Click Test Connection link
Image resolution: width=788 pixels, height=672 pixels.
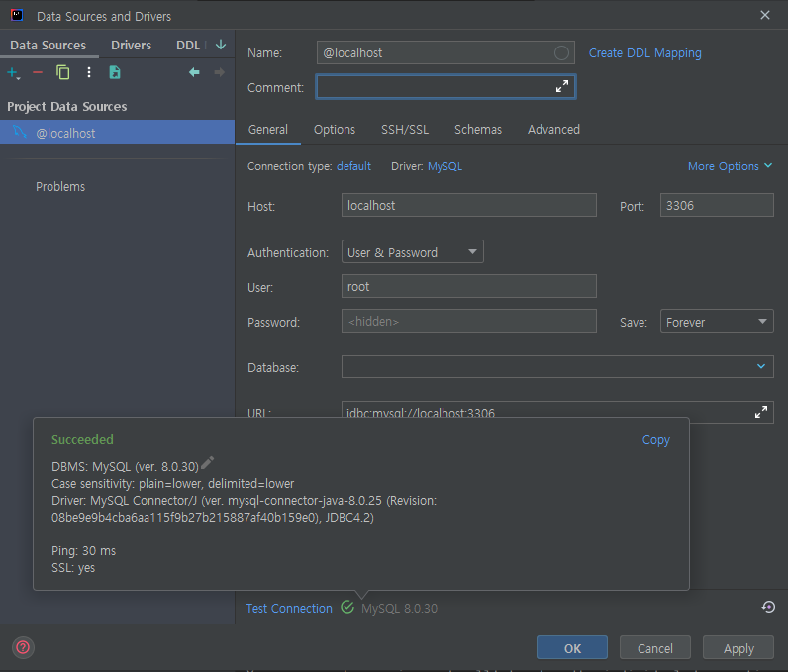289,609
